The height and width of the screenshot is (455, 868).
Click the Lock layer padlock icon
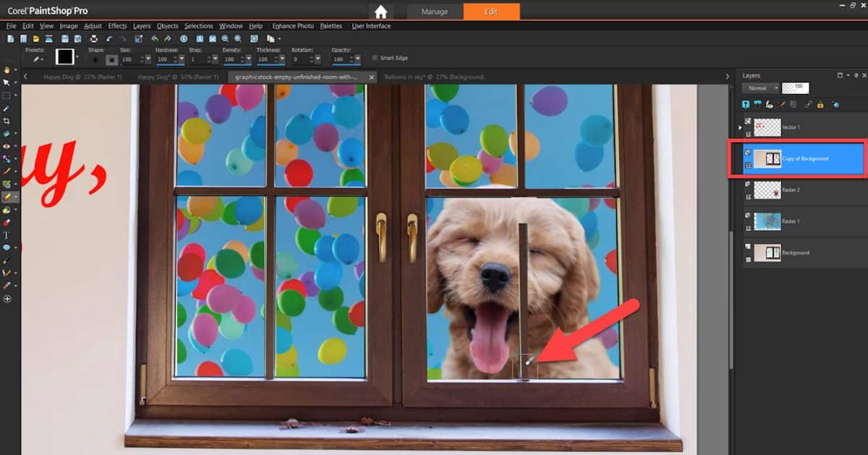tap(820, 106)
